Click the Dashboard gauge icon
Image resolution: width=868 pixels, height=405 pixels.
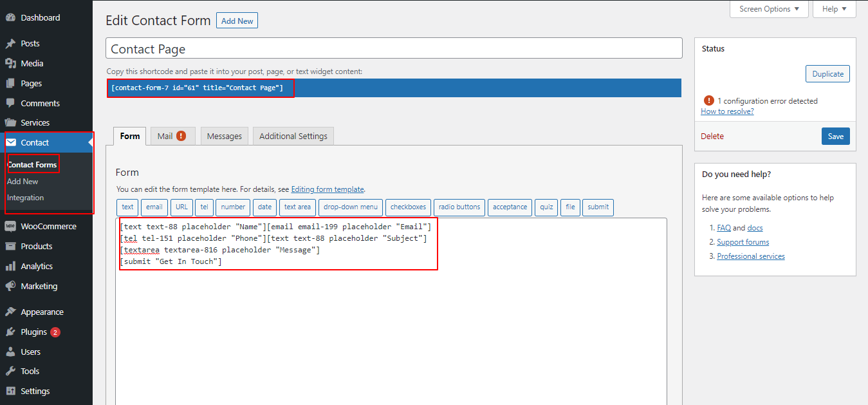[10, 18]
